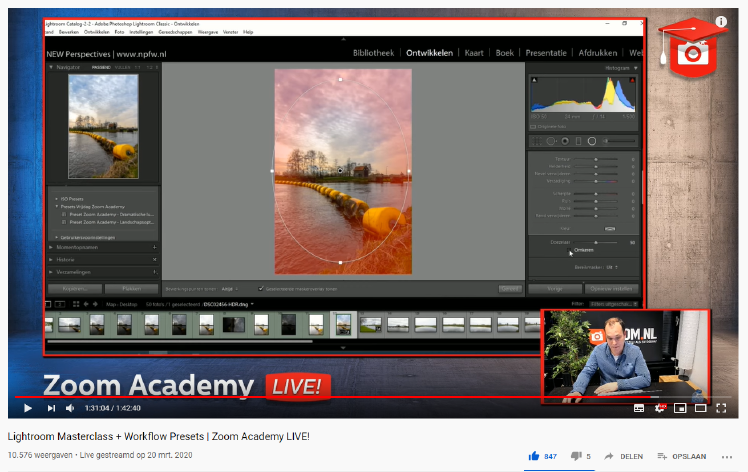Expand the Momentopnamen panel
Viewport: 748px width, 472px height.
tap(51, 247)
